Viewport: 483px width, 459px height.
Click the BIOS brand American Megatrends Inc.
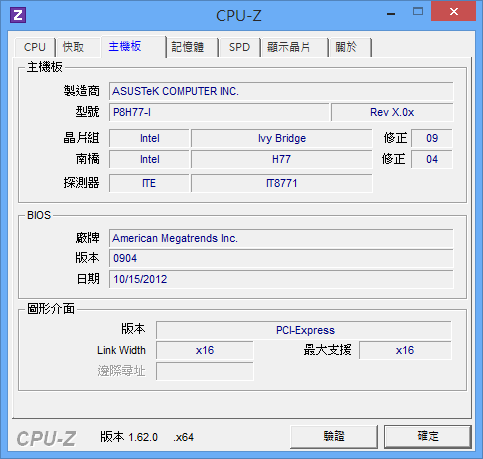coord(281,238)
